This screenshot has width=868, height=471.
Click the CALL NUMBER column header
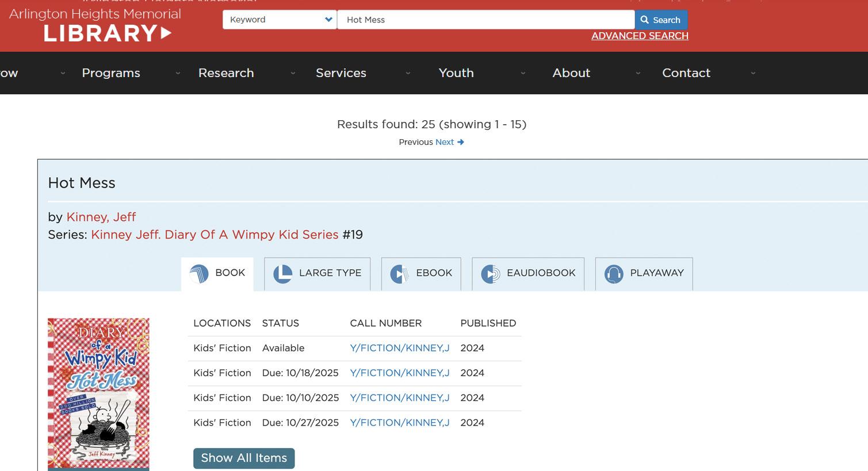click(x=386, y=323)
